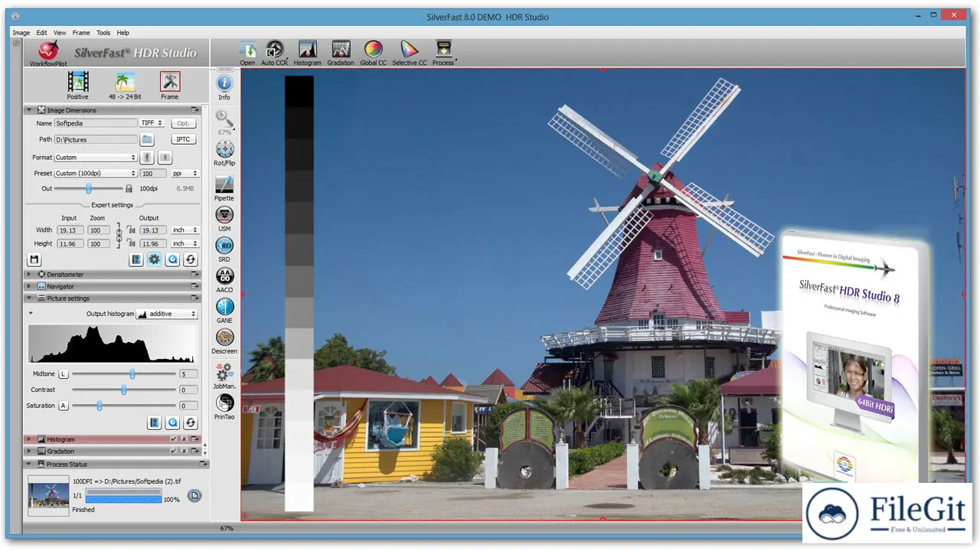This screenshot has width=980, height=551.
Task: Toggle the height lock icon
Action: [x=131, y=243]
